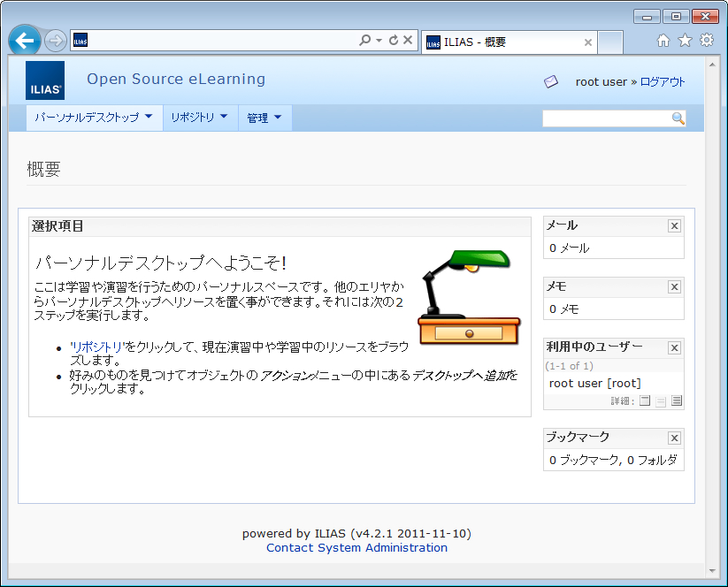The image size is (728, 587).
Task: Refresh the page with the reload icon
Action: point(394,41)
